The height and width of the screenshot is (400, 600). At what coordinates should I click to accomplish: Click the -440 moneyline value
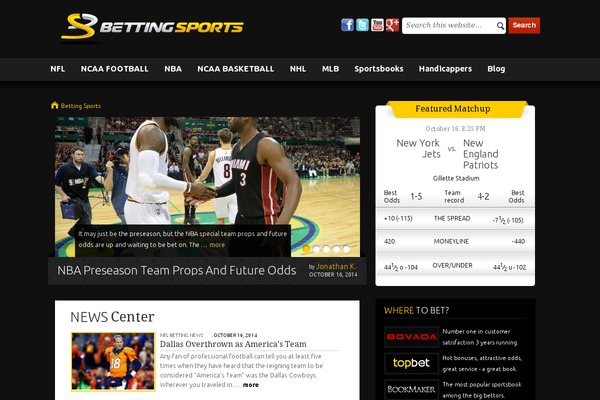tap(518, 242)
